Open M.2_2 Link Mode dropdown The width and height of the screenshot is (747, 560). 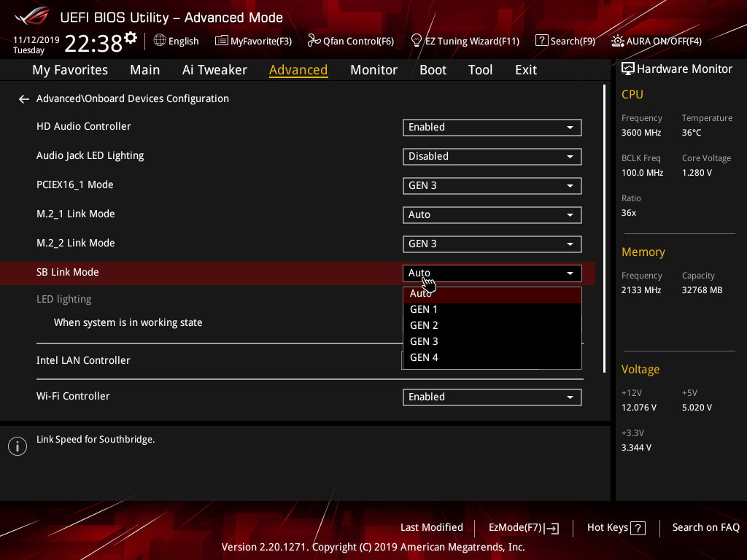pyautogui.click(x=492, y=244)
